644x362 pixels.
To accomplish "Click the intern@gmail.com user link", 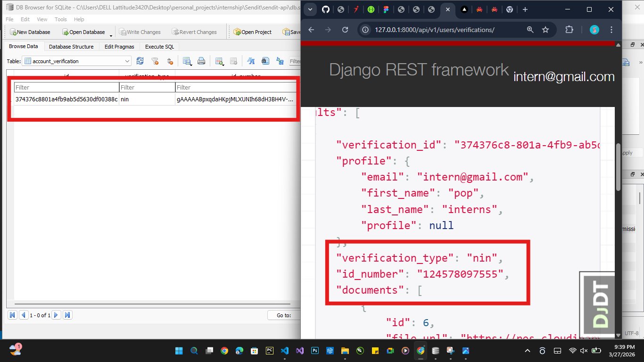I will 564,77.
